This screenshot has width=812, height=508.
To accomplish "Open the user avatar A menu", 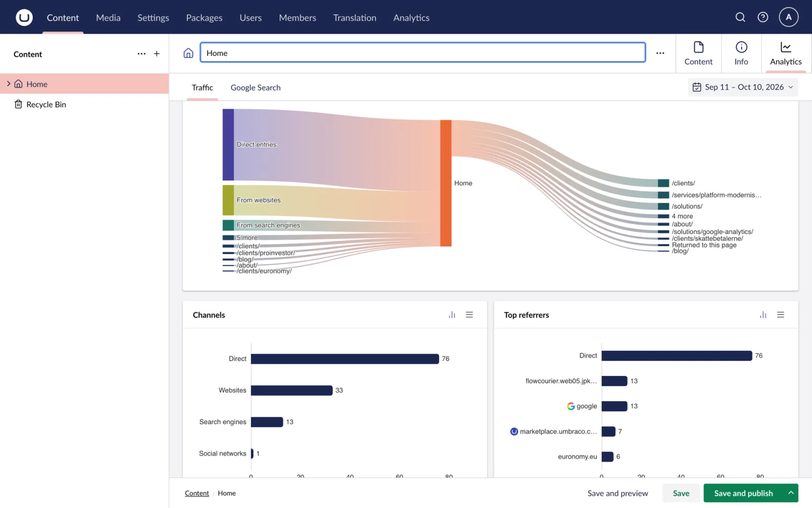I will (x=789, y=17).
